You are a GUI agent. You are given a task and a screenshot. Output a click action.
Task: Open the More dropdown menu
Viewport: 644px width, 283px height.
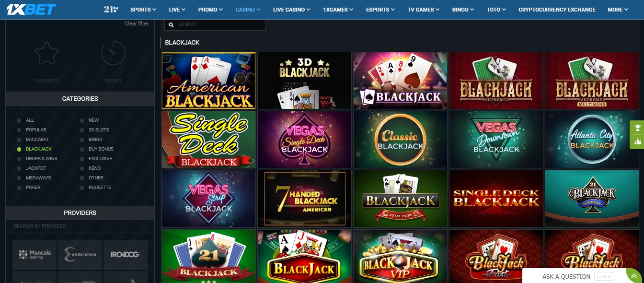click(618, 10)
